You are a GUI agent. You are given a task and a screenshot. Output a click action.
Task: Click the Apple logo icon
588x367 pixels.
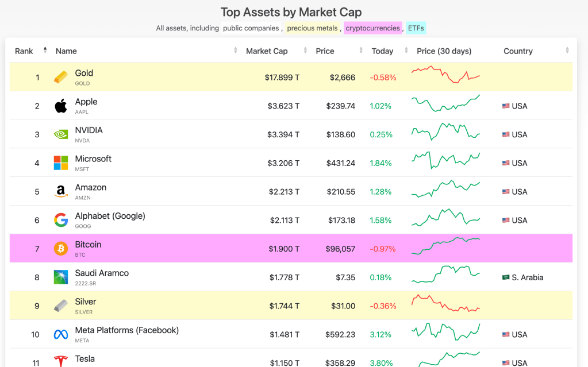61,106
